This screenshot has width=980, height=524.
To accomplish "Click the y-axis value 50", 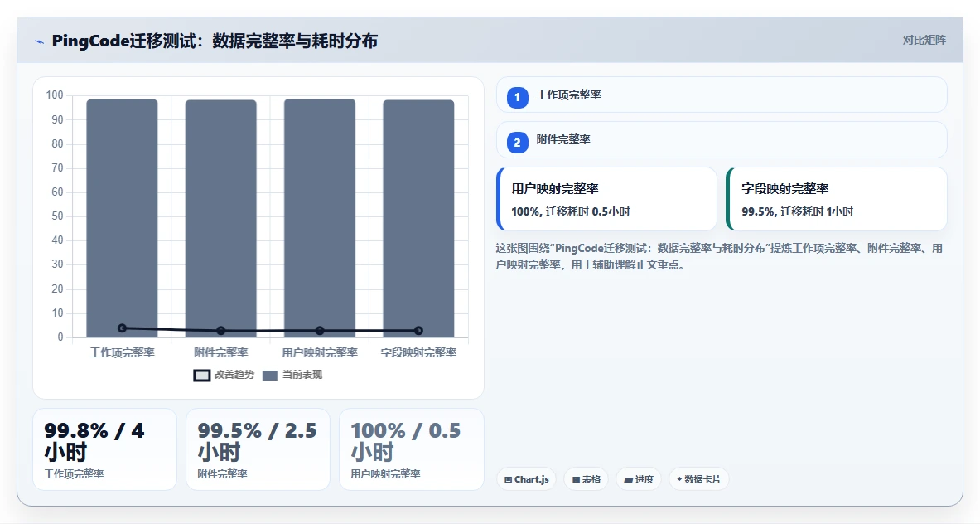I will click(57, 216).
